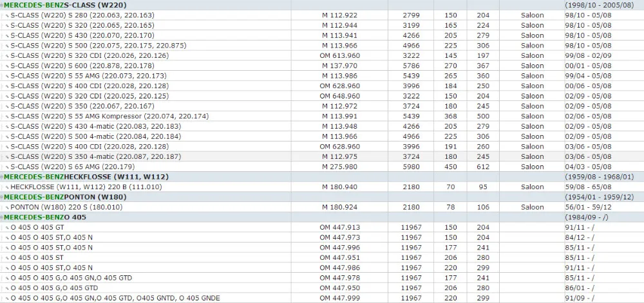
Task: Click displacement value 5980
Action: pos(411,167)
